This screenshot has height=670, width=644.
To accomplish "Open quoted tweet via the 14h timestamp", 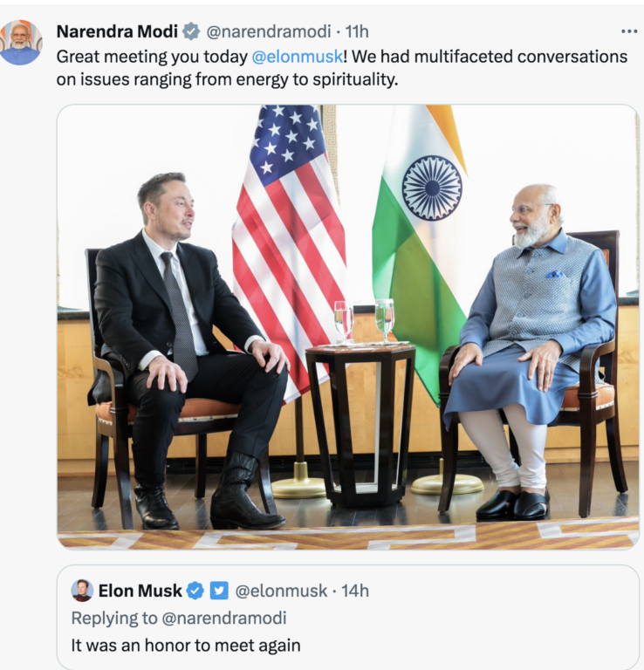I will [x=355, y=591].
